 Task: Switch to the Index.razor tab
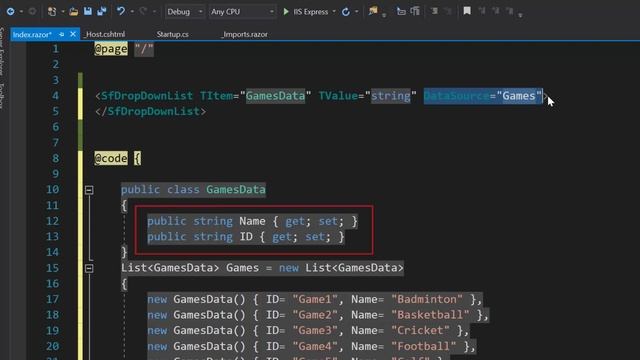click(x=32, y=35)
